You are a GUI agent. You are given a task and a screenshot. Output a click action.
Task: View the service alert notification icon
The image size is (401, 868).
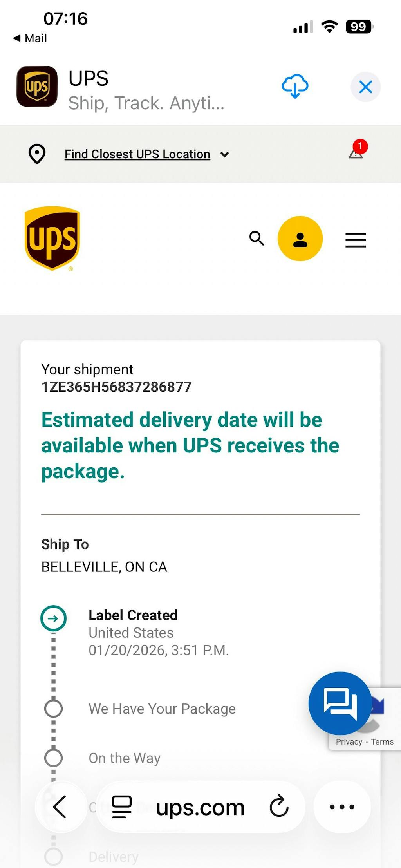point(357,151)
